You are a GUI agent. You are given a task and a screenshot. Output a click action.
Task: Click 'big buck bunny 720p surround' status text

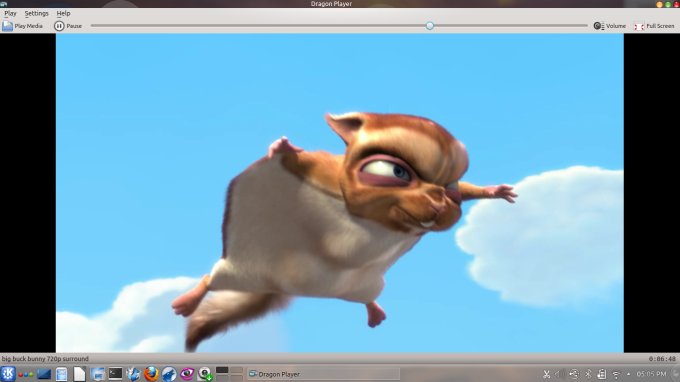[x=45, y=359]
